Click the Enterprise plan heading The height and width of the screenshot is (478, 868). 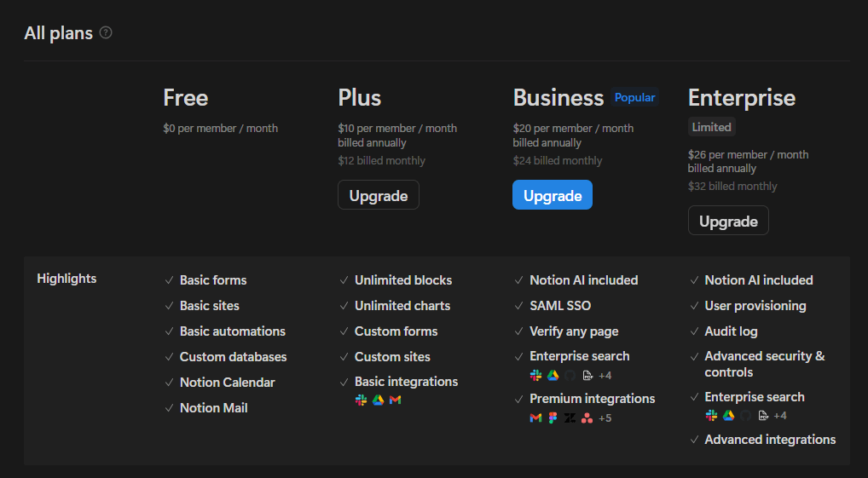[742, 98]
